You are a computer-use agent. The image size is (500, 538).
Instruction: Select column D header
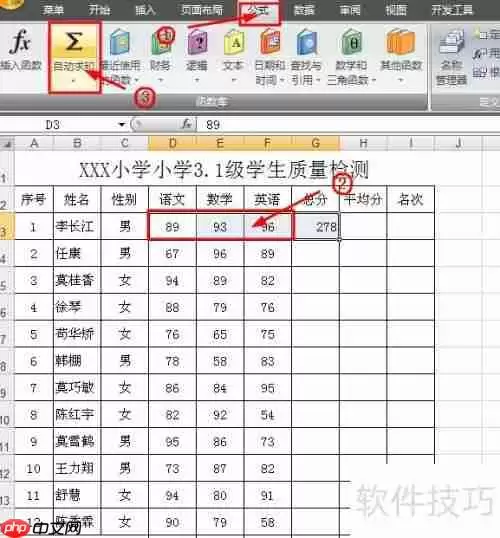172,143
